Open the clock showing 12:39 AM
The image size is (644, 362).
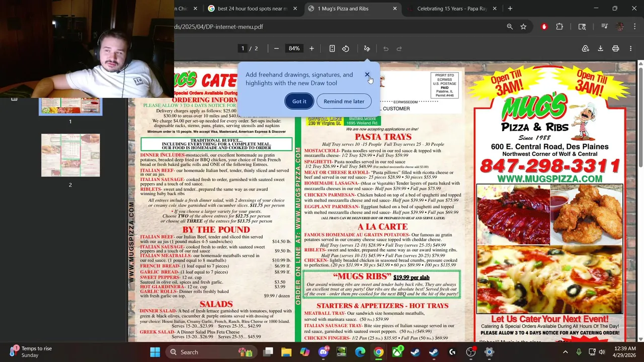coord(624,352)
